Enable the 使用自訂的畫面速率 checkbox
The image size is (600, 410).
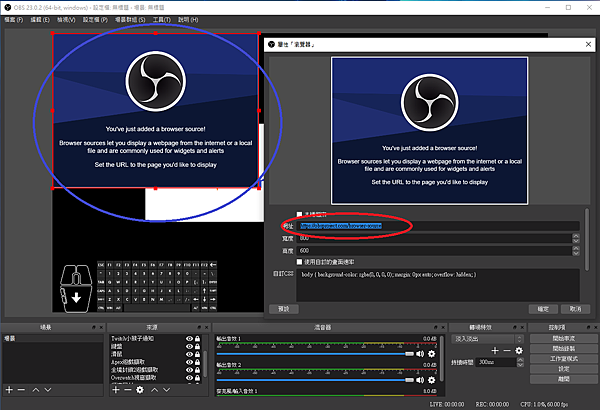(x=299, y=262)
